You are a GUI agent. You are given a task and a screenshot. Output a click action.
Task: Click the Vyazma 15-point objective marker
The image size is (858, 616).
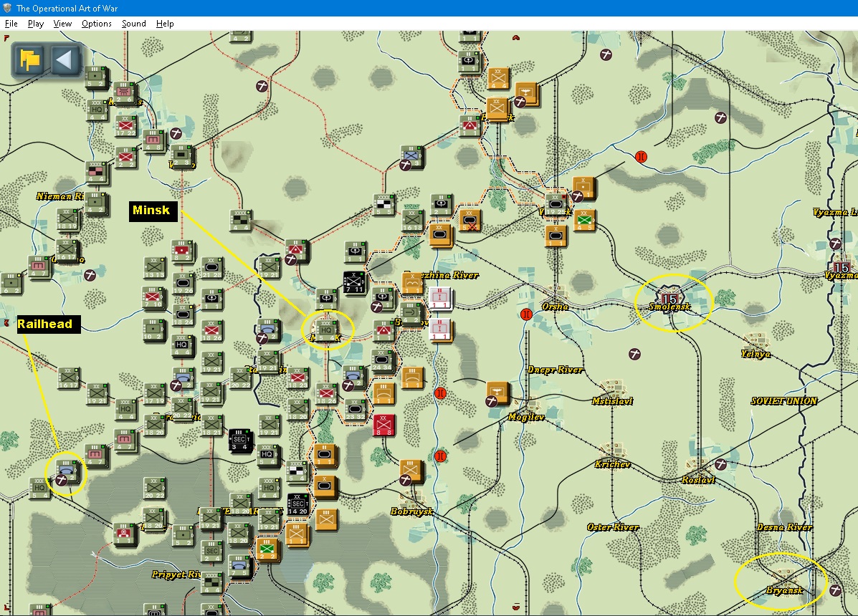[x=841, y=268]
